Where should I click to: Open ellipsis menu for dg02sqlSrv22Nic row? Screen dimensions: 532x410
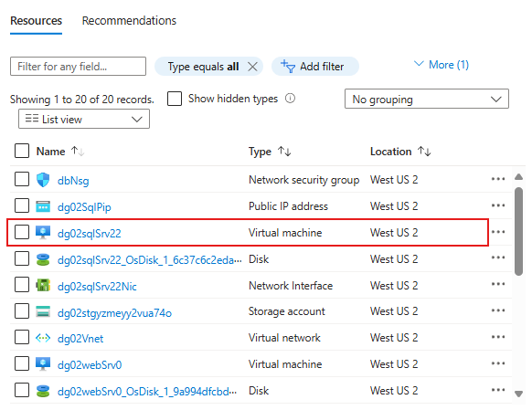[x=498, y=284]
